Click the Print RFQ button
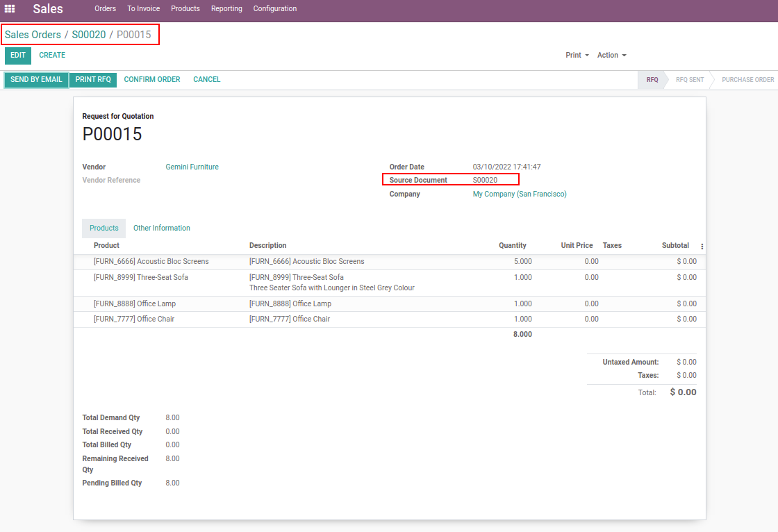This screenshot has width=778, height=532. [x=93, y=80]
